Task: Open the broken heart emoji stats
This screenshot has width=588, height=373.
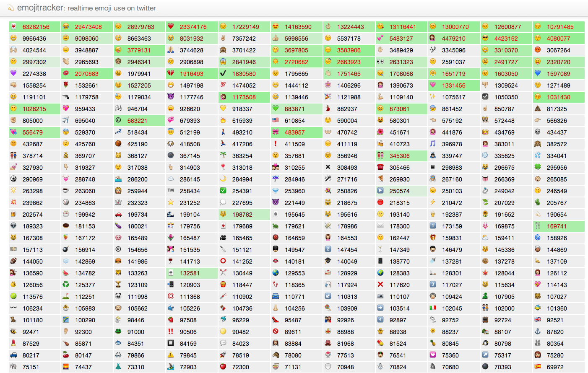Action: point(170,74)
